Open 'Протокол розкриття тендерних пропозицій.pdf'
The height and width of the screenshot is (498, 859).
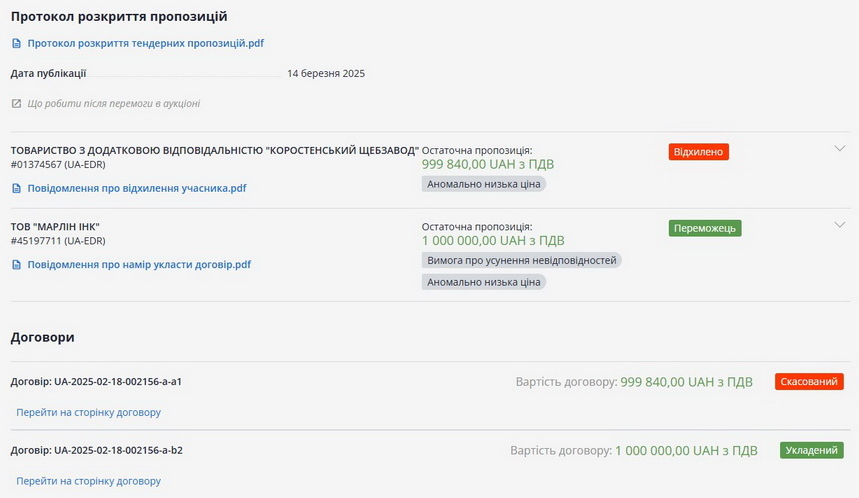145,43
